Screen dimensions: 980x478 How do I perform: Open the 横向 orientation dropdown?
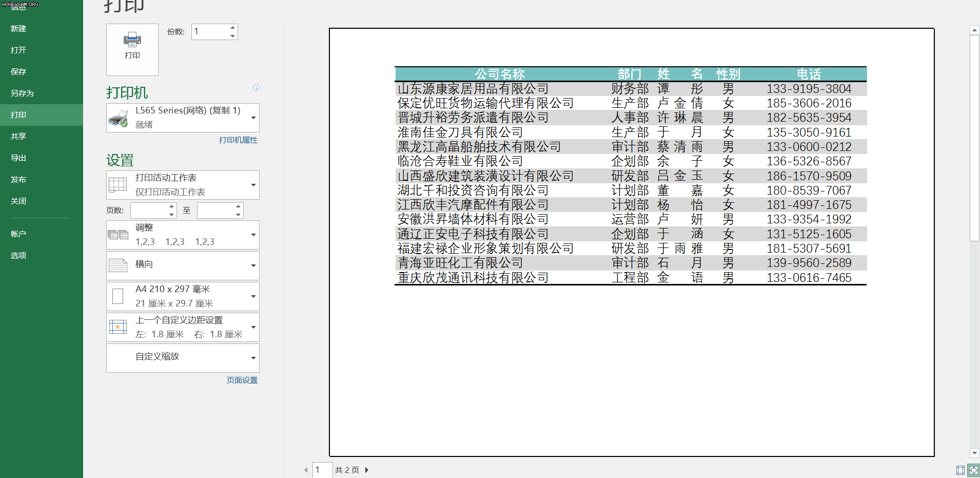click(x=253, y=265)
